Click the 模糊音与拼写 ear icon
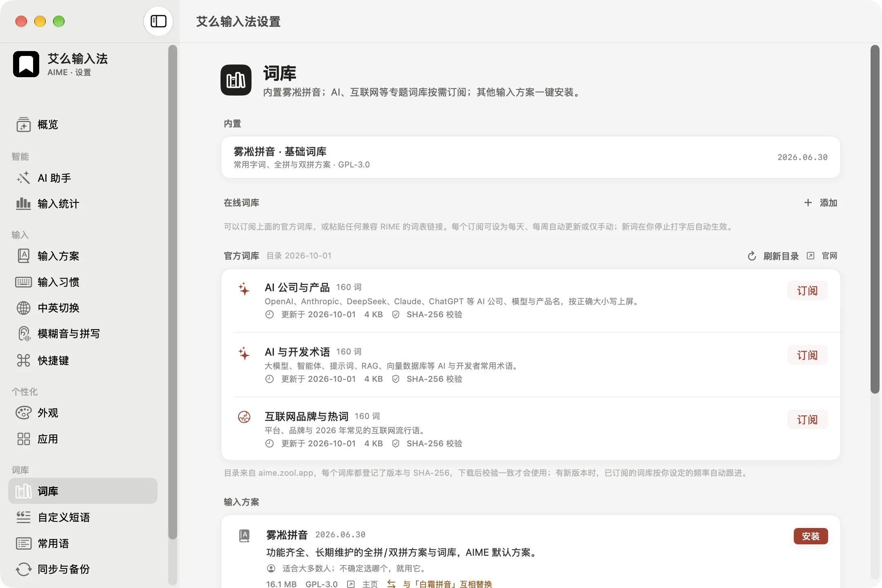882x588 pixels. tap(24, 334)
